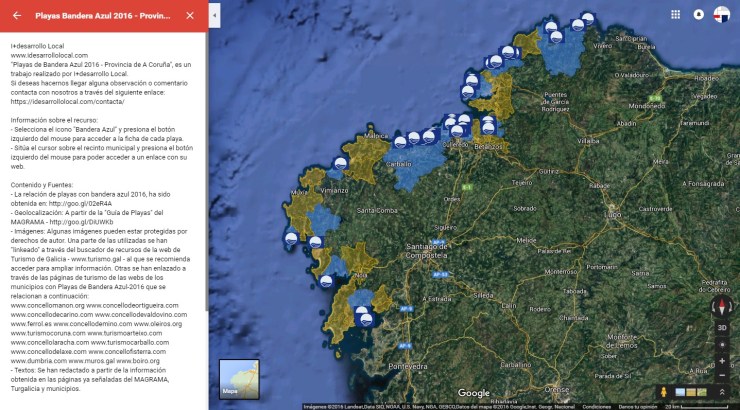
Task: Open the idesarrollolocal.com/contacta link
Action: point(67,101)
